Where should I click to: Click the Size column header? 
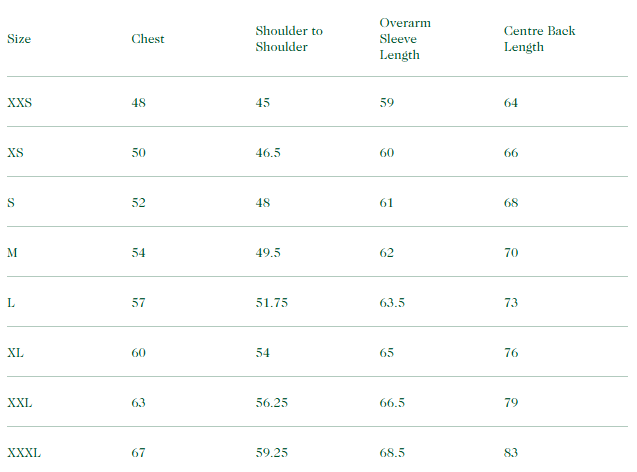[x=19, y=39]
